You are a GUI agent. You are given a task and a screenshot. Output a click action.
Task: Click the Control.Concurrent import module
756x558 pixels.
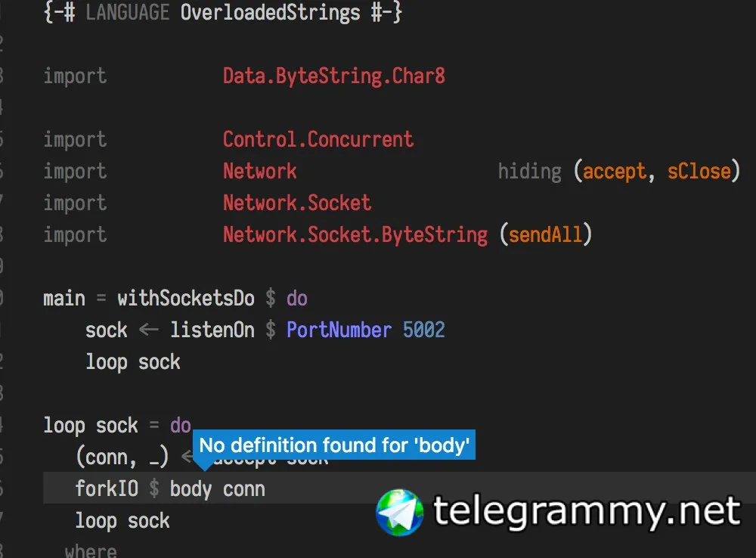[x=318, y=139]
